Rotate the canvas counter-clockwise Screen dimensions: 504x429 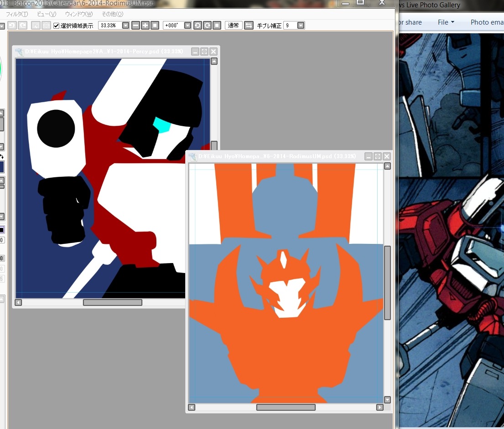tap(197, 26)
